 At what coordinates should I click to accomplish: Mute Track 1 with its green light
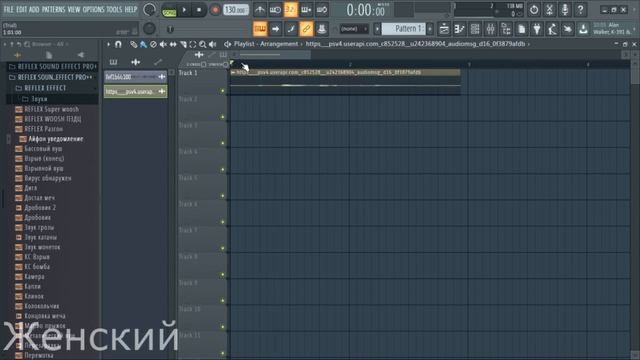(223, 91)
